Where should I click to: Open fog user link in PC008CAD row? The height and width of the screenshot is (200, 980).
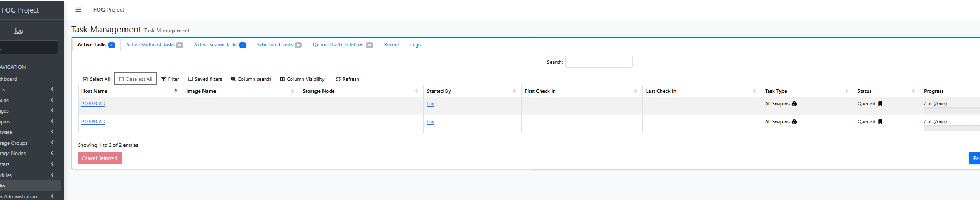coord(431,122)
